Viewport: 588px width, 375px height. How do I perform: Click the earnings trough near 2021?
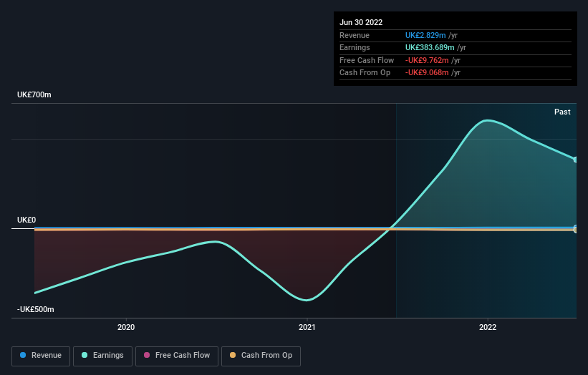coord(307,300)
